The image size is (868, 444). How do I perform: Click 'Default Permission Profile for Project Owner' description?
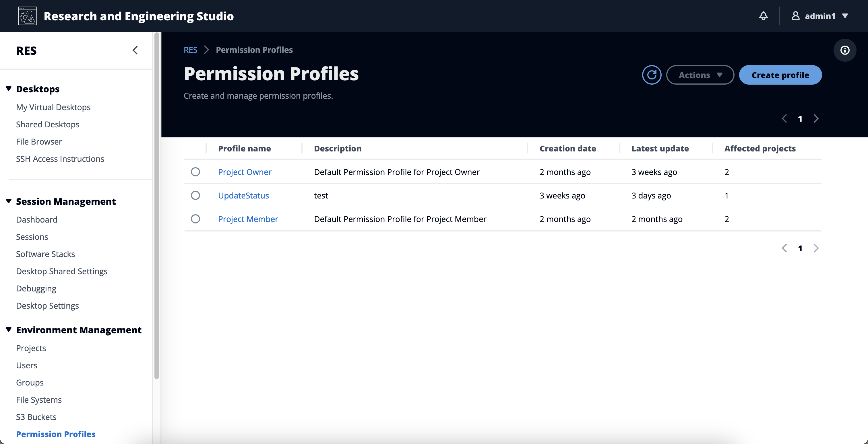click(x=397, y=172)
